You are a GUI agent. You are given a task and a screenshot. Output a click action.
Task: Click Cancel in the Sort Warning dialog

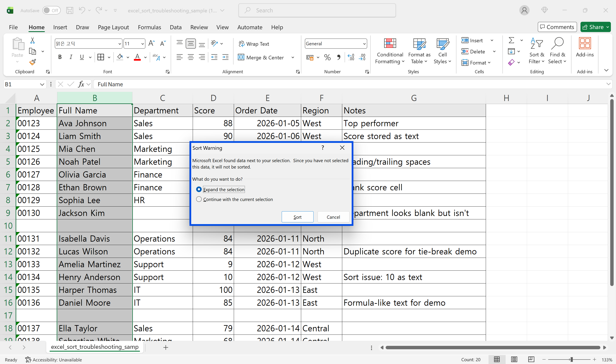pos(333,217)
